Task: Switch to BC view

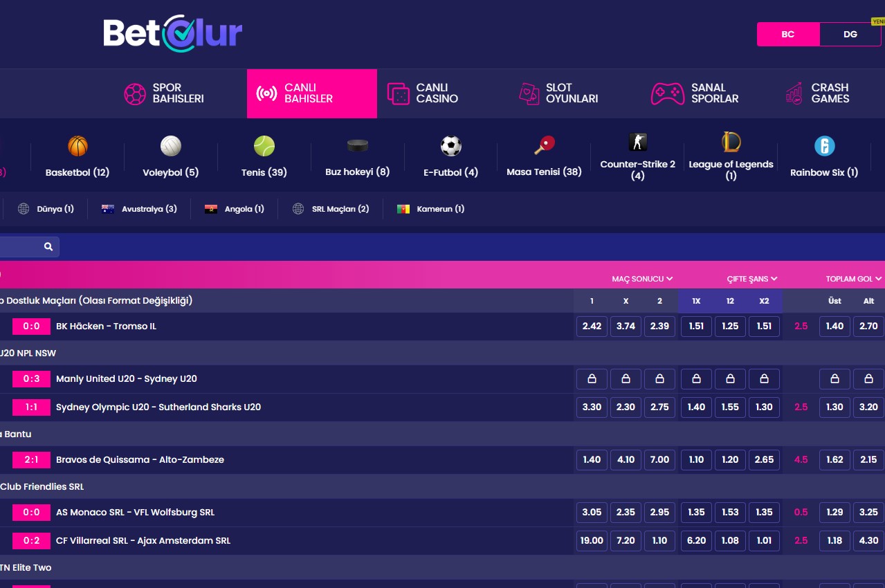Action: click(788, 35)
